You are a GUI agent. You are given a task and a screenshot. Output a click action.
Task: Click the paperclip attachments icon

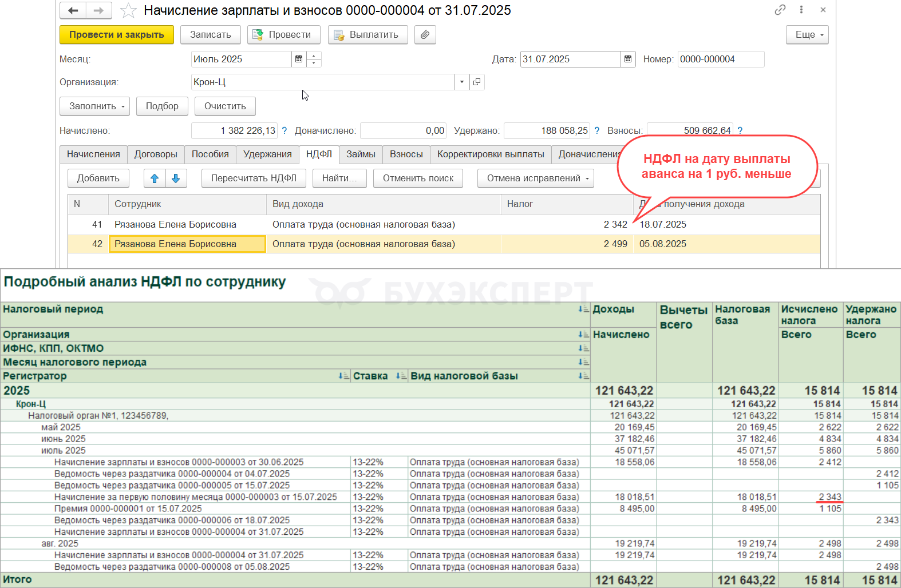coord(425,35)
